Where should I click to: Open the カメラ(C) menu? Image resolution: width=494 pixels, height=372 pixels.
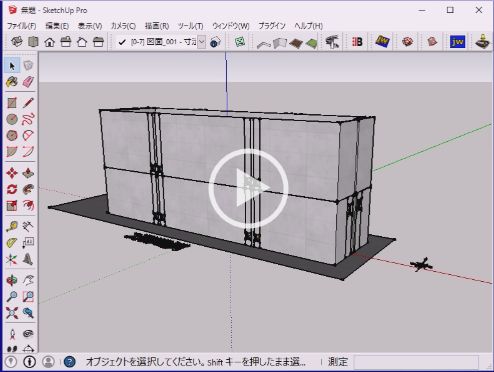[123, 26]
